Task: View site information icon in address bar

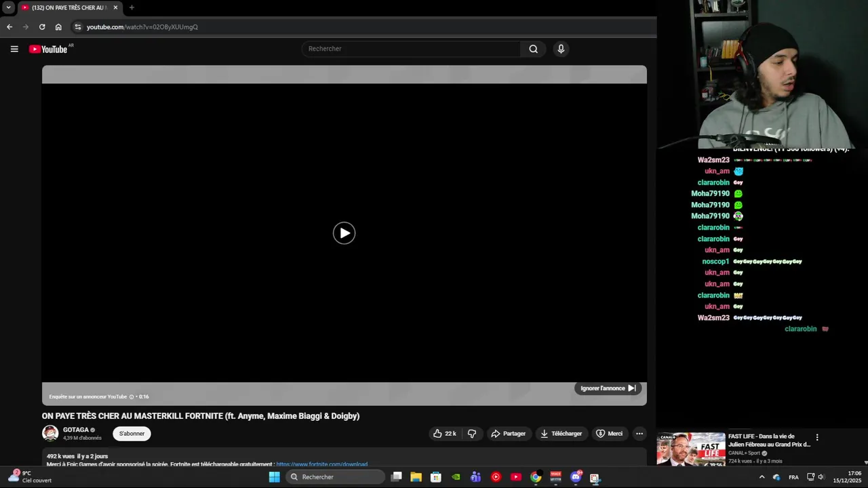Action: 78,27
